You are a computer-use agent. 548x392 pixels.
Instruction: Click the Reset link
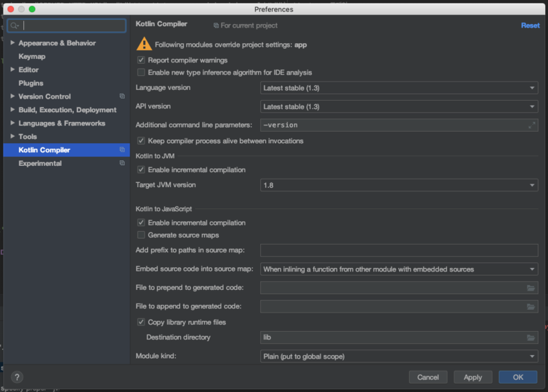click(530, 26)
